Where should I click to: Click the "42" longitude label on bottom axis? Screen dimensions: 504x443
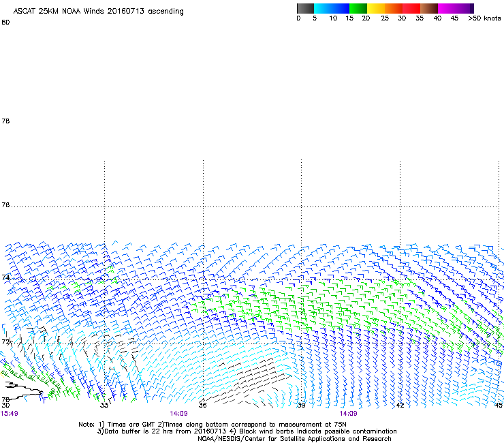tap(400, 405)
